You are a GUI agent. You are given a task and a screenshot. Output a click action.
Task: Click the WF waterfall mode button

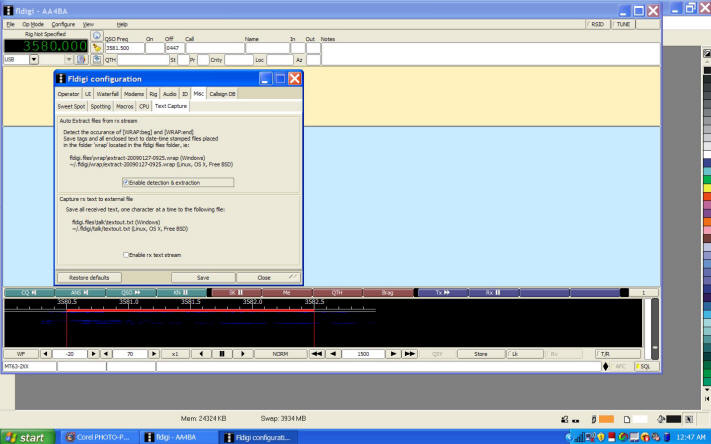pos(21,354)
